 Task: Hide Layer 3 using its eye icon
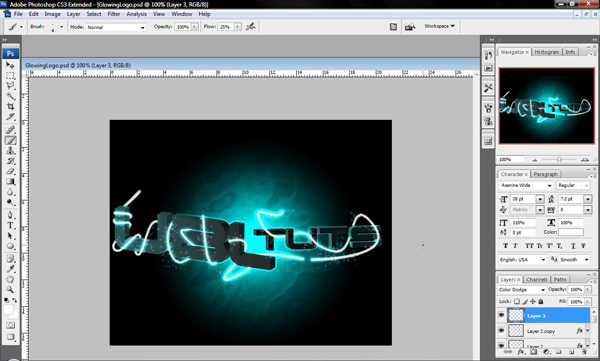[x=501, y=315]
